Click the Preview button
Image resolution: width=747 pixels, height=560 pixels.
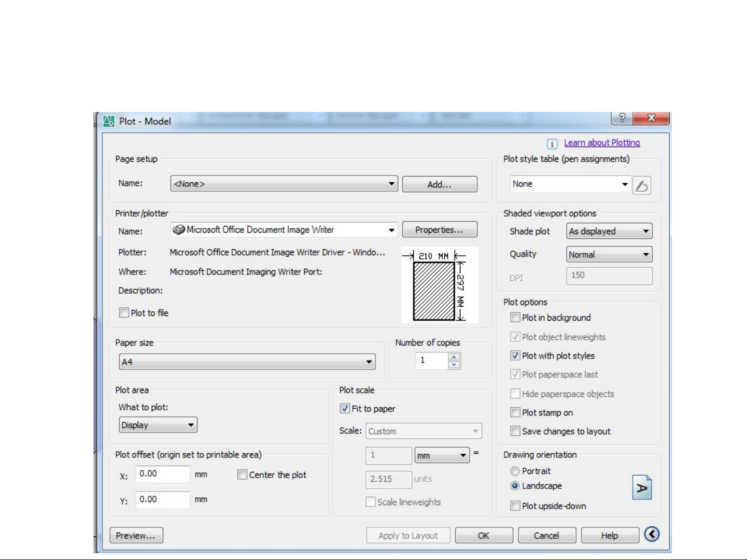click(x=136, y=535)
